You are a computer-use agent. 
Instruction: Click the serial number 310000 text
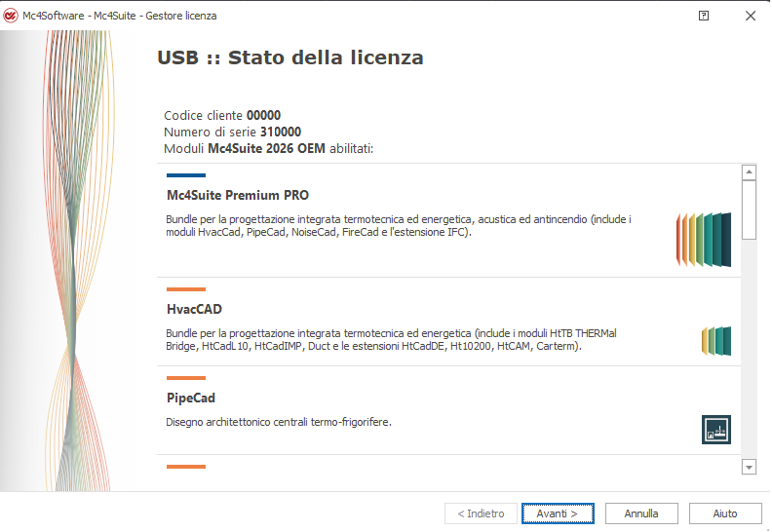[x=281, y=132]
